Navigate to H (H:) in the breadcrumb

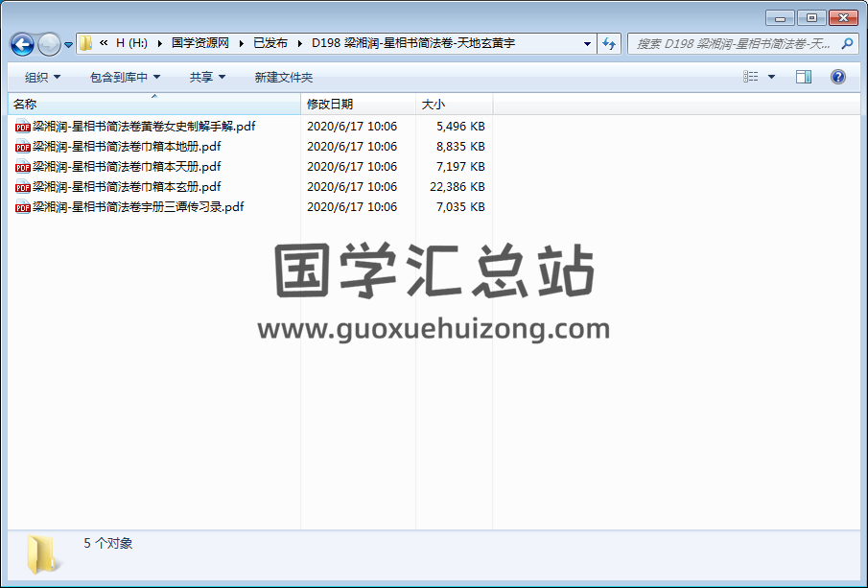(131, 43)
